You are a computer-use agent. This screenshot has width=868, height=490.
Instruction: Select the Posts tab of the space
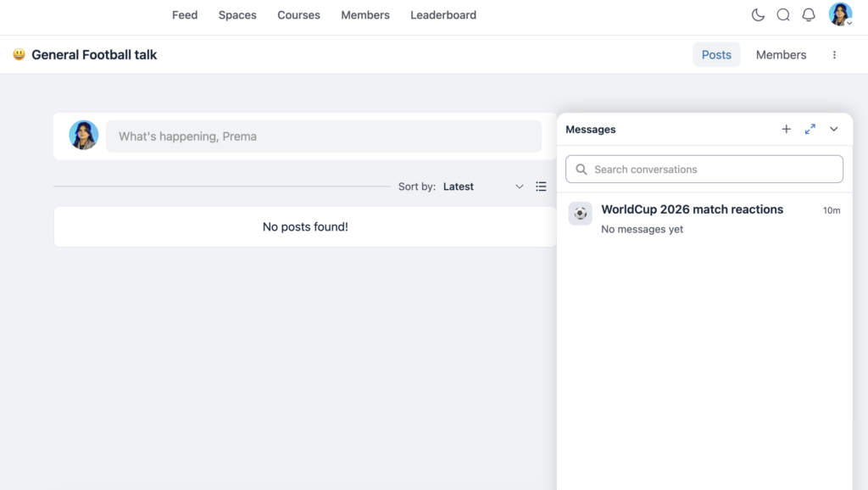716,55
